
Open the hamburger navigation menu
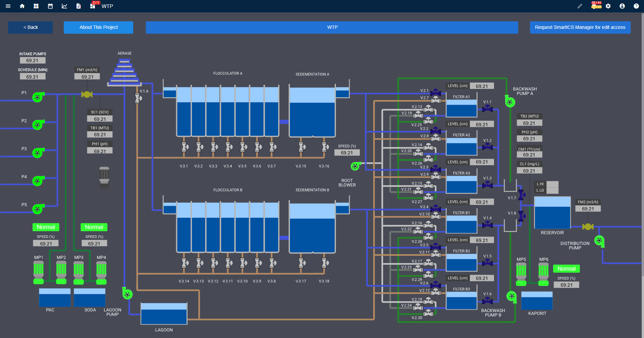[x=8, y=6]
